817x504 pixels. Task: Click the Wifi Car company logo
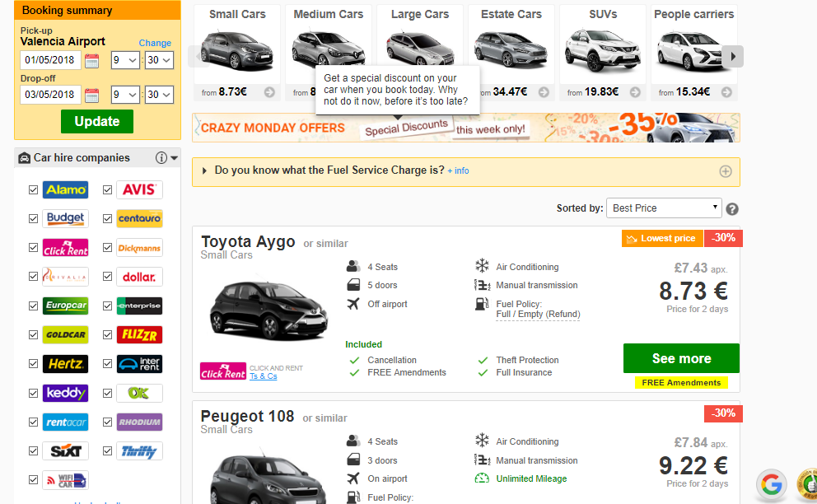coord(65,481)
